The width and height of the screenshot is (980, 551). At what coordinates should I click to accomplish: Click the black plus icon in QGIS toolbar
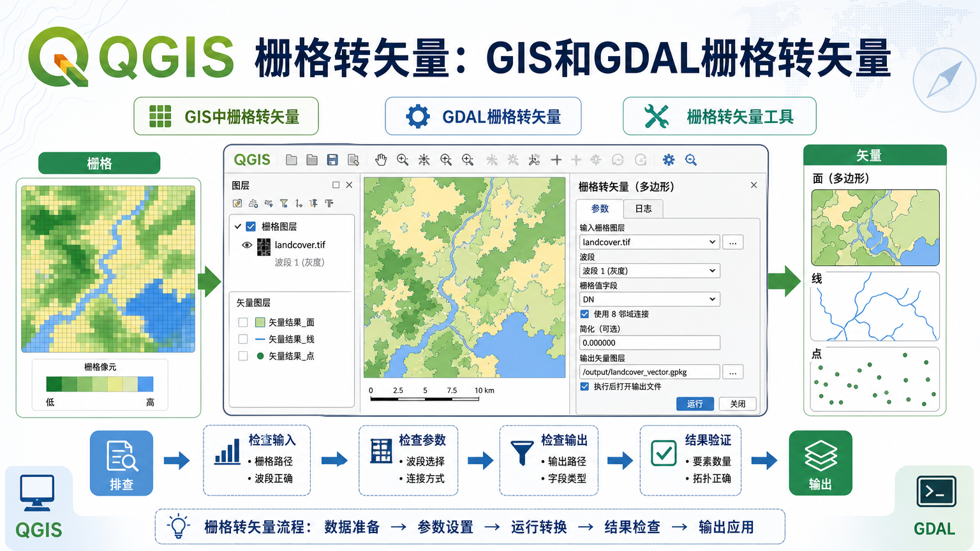(x=556, y=160)
